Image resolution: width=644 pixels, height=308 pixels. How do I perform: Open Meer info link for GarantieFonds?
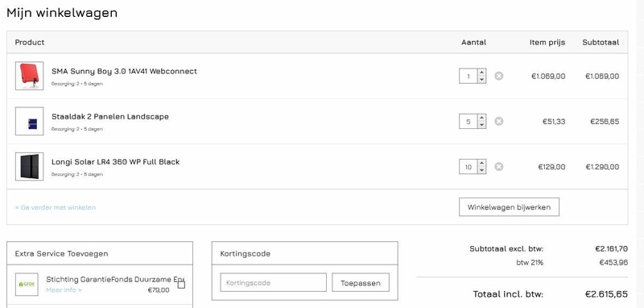point(64,290)
